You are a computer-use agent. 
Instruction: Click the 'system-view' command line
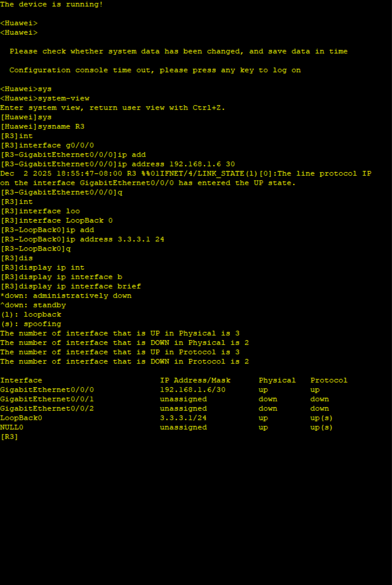[x=63, y=98]
